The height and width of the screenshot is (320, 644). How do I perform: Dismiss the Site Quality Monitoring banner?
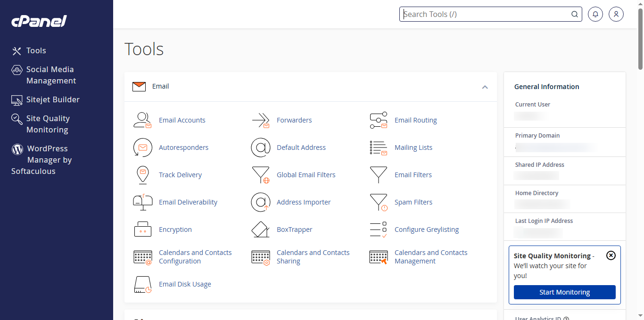pos(611,255)
